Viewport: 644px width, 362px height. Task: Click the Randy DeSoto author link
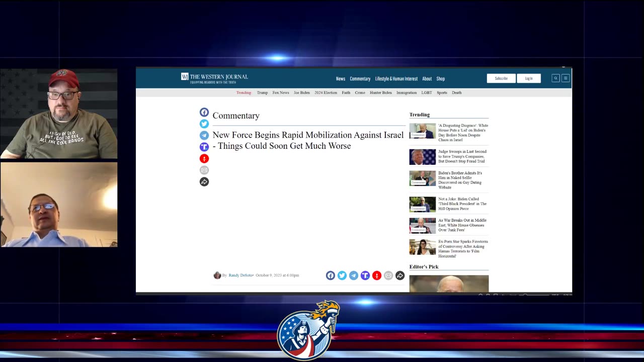point(240,275)
